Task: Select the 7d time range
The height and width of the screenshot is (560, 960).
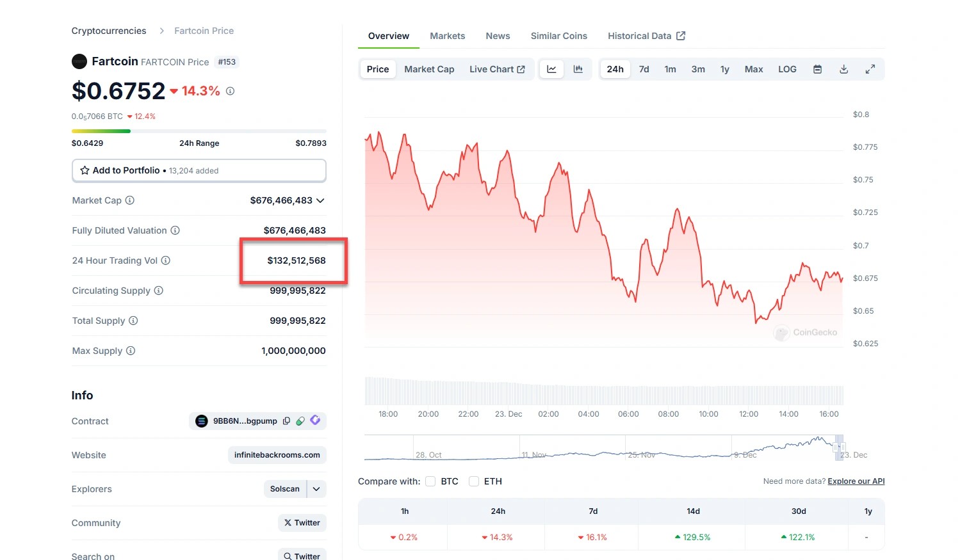Action: coord(644,69)
